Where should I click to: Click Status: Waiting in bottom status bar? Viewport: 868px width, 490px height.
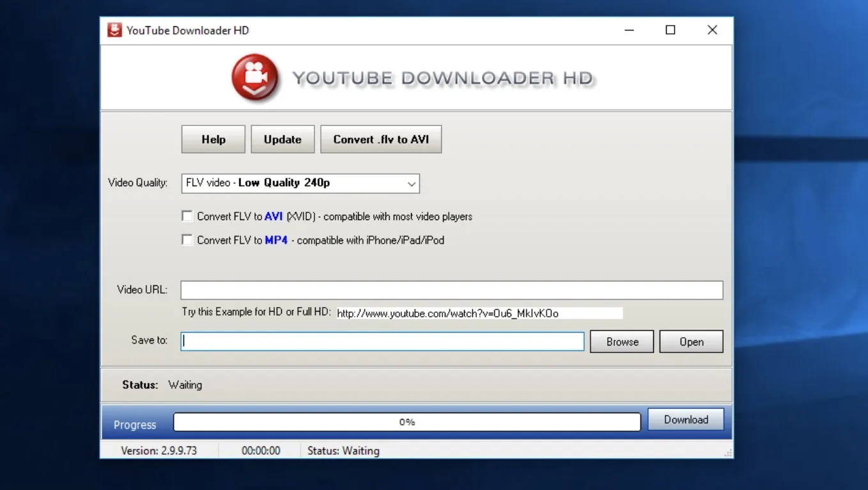point(343,450)
